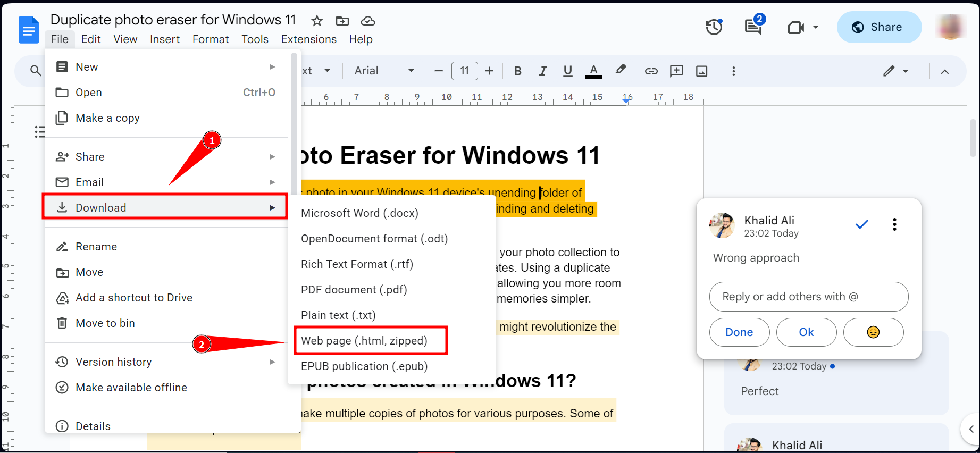
Task: Click the Done suggested reply
Action: pos(739,332)
